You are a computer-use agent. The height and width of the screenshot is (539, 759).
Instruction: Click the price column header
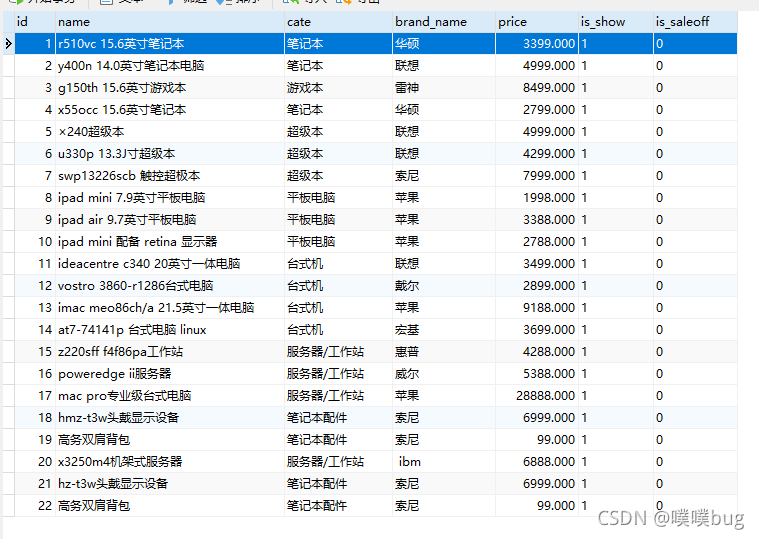pos(536,22)
